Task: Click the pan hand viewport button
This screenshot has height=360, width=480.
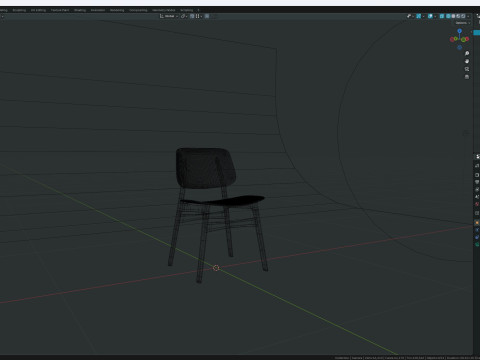Action: [467, 61]
